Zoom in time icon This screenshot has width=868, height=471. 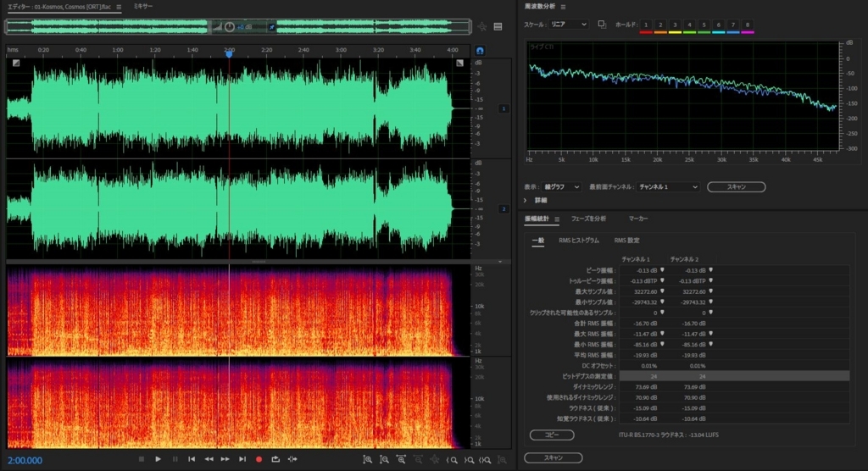tap(401, 459)
